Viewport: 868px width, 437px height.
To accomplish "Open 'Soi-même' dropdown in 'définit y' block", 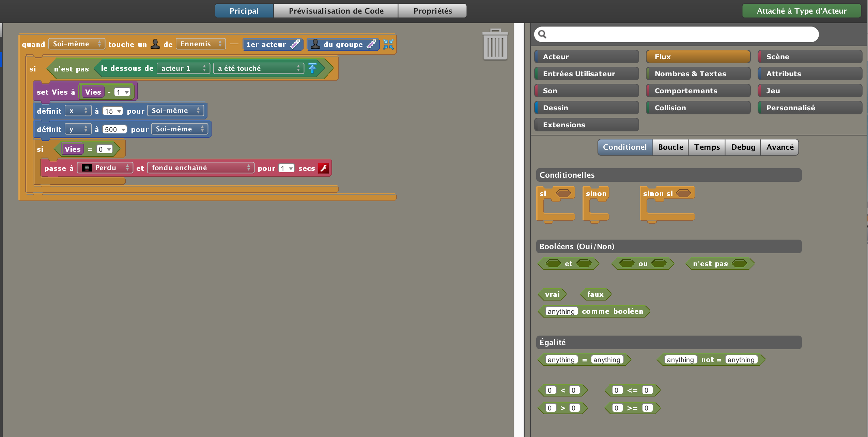I will (180, 129).
